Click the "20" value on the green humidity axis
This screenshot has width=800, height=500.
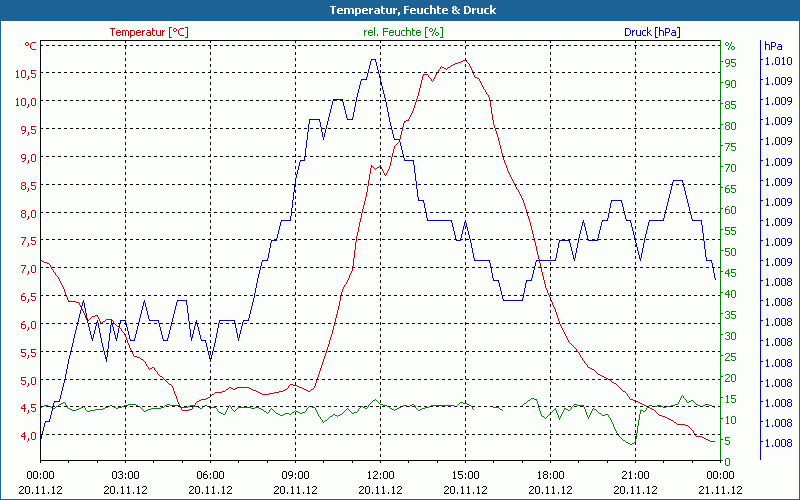(731, 379)
